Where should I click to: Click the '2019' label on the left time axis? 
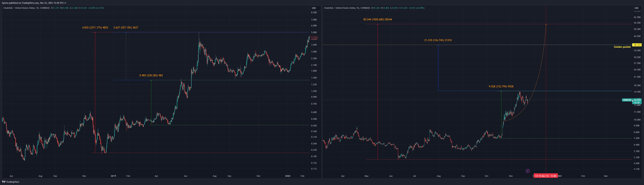tap(114, 176)
